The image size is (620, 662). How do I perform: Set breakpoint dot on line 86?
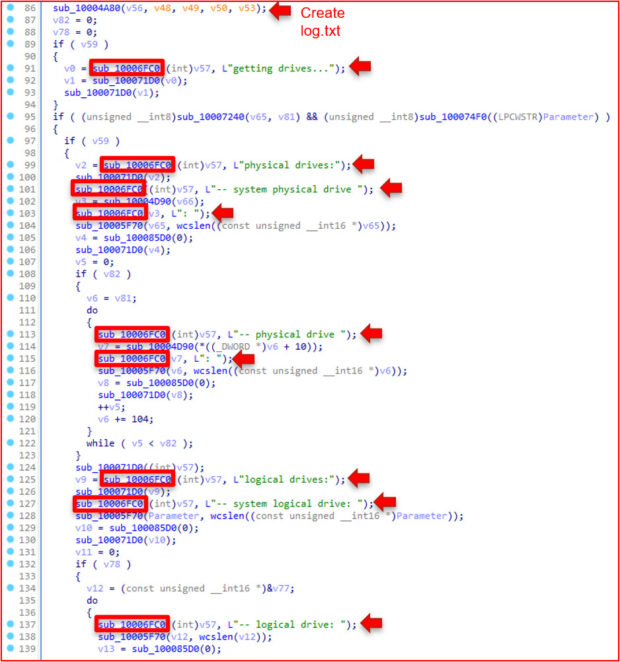[x=11, y=7]
